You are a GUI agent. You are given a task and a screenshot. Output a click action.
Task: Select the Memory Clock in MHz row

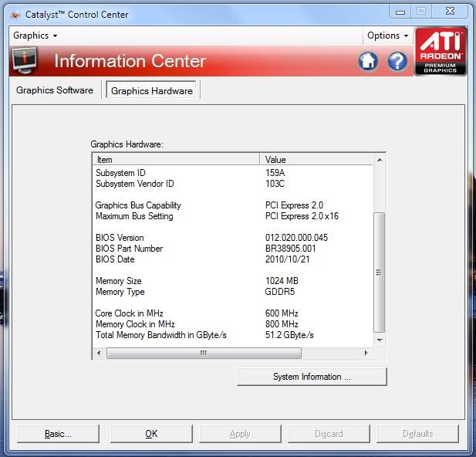232,324
